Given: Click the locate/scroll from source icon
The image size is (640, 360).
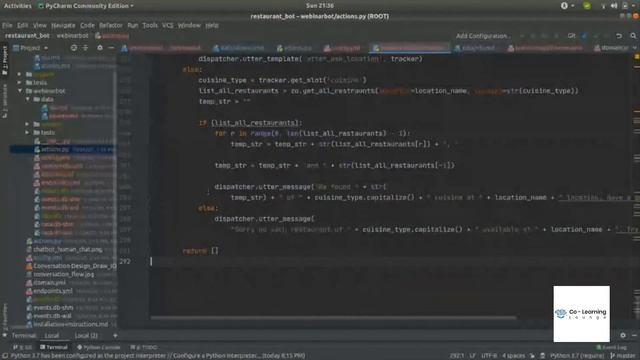Looking at the screenshot, I should click(x=73, y=48).
